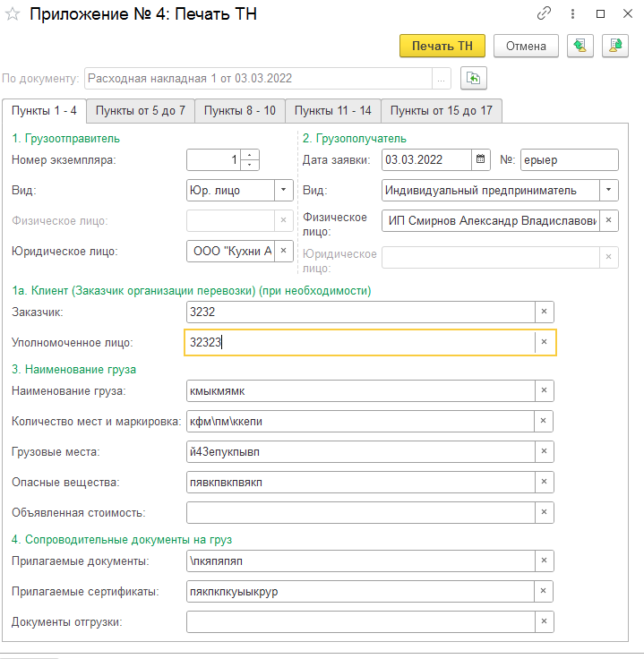Open the three-dot more actions menu
This screenshot has width=644, height=659.
[572, 13]
